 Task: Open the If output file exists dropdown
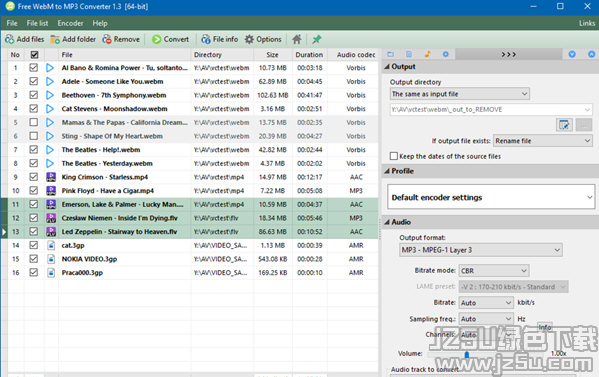click(543, 141)
